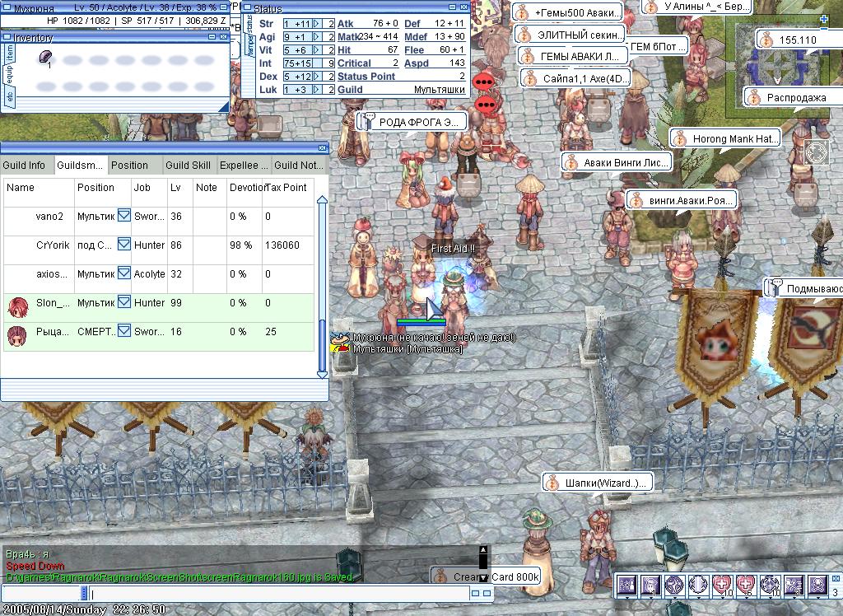Select the inventory 'etc' side tab

[x=10, y=97]
